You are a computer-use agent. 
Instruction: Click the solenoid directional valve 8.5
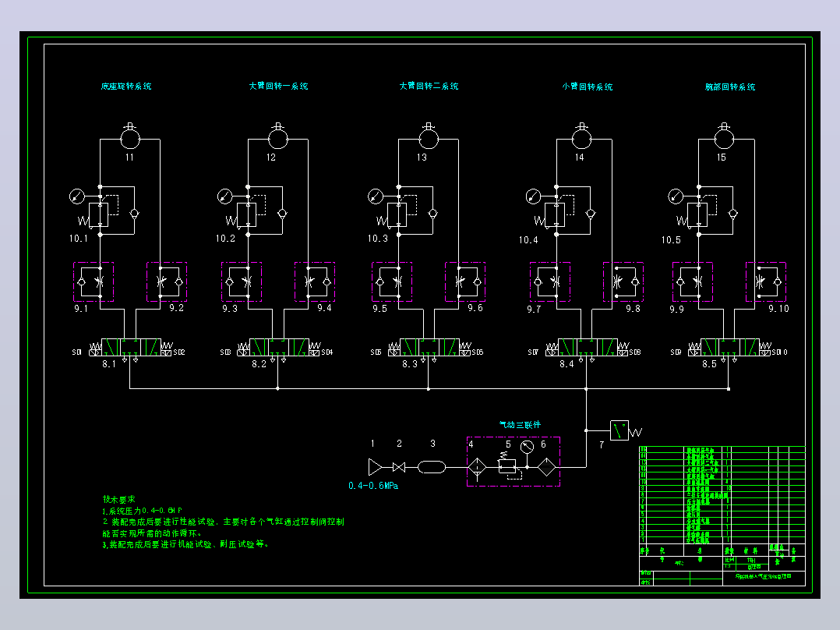[x=729, y=348]
